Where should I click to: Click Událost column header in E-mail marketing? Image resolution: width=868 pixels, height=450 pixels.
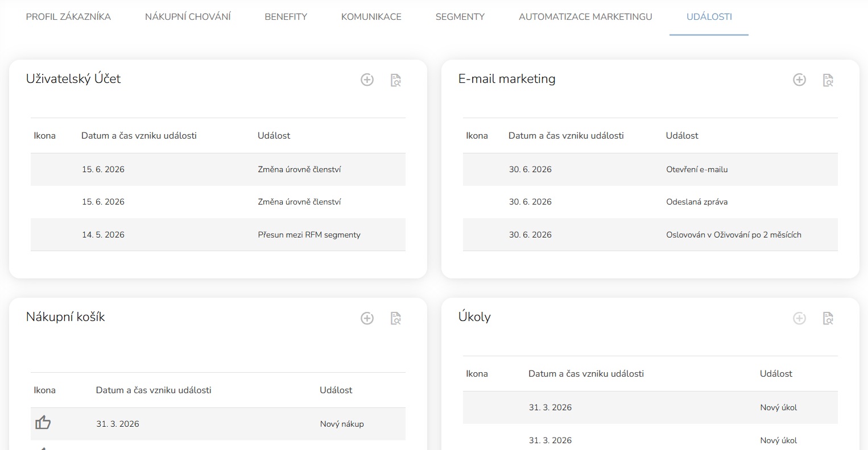682,136
